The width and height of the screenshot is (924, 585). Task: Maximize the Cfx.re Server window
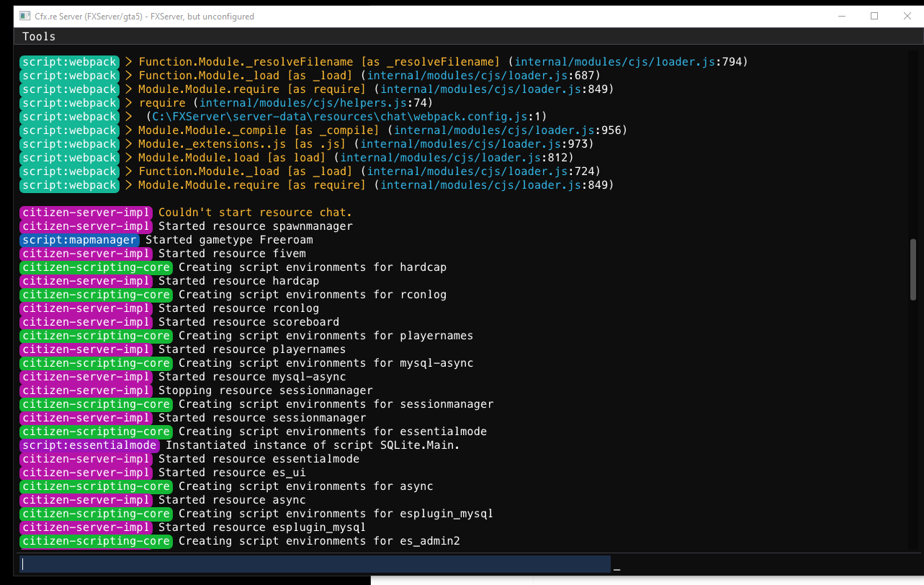click(x=874, y=16)
